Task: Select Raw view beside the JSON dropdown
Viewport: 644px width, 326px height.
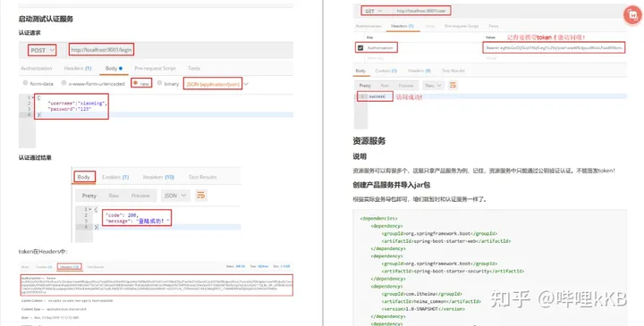Action: point(114,196)
